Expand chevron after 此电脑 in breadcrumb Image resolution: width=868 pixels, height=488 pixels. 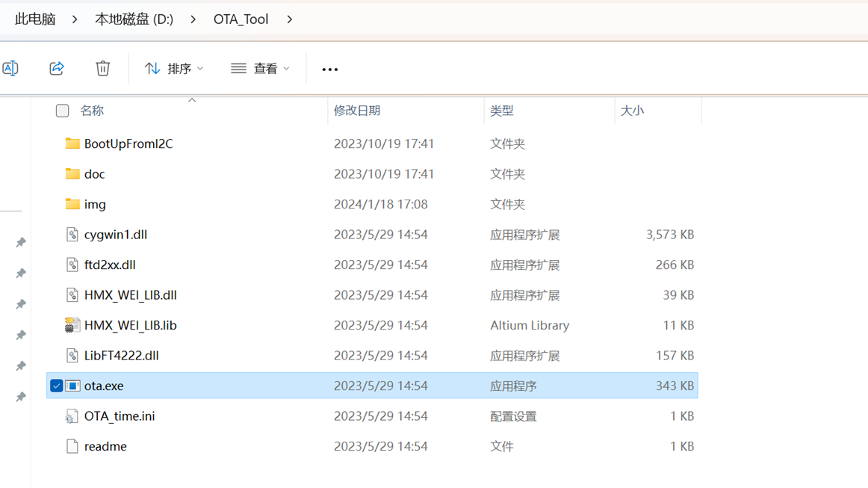coord(75,19)
